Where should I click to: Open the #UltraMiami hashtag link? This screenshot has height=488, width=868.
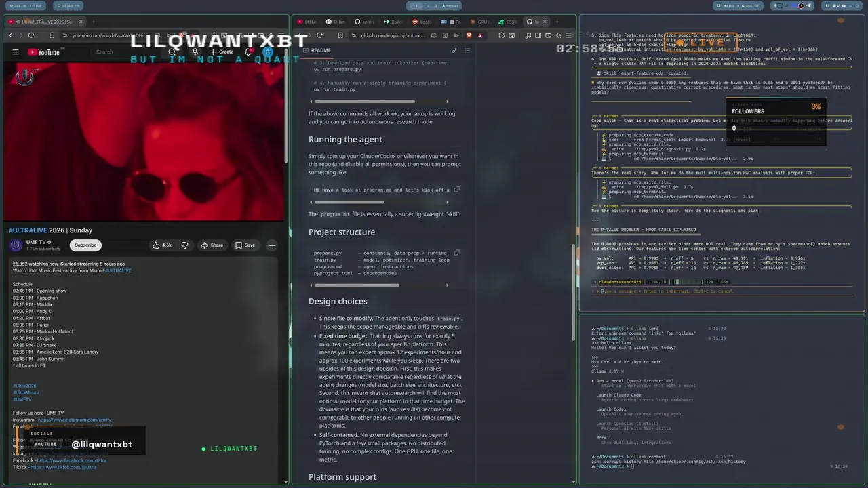point(26,392)
